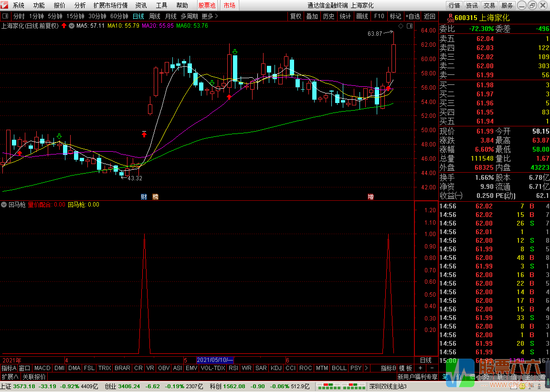
Task: Click the 市场 button
Action: [229, 5]
